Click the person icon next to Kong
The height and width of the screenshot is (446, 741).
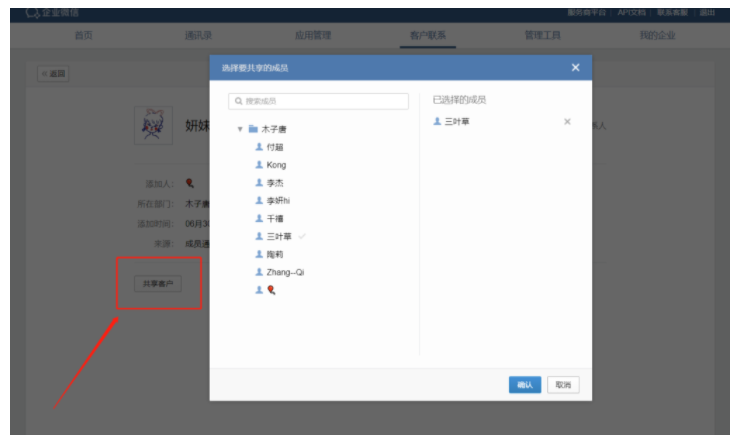coord(259,164)
